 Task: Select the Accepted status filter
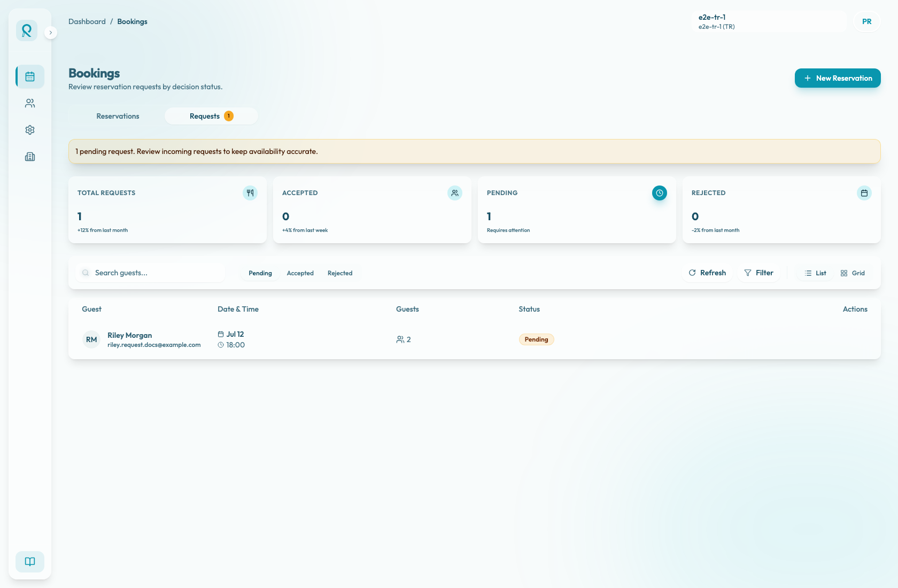300,273
